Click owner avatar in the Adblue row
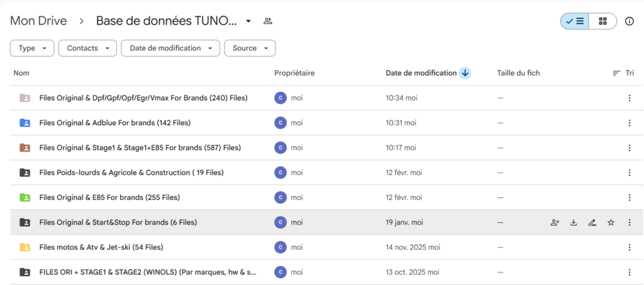Image resolution: width=644 pixels, height=285 pixels. (x=280, y=123)
